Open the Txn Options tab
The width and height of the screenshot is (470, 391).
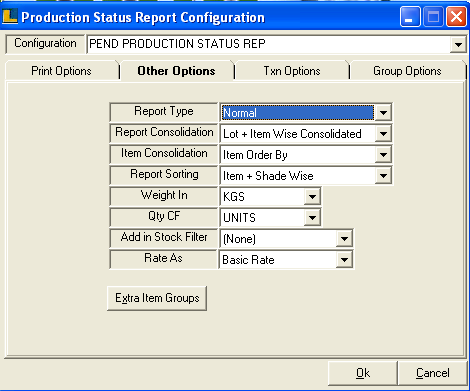(x=292, y=71)
